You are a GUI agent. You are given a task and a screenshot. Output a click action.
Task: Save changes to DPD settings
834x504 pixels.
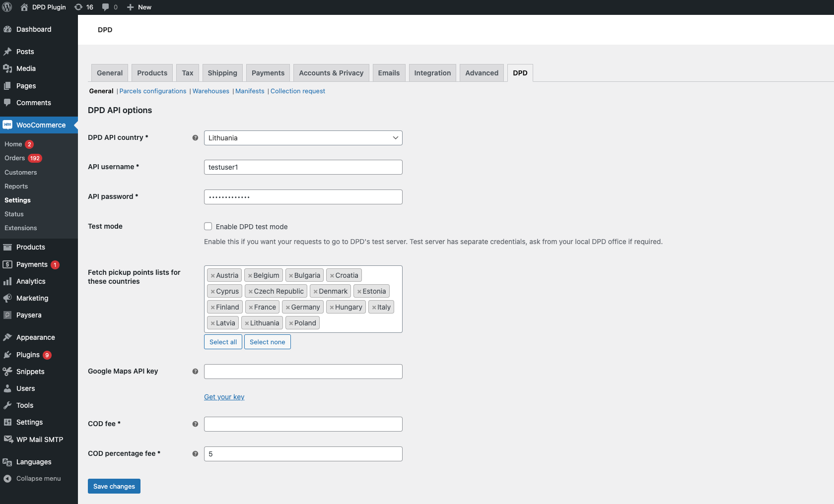pyautogui.click(x=114, y=486)
